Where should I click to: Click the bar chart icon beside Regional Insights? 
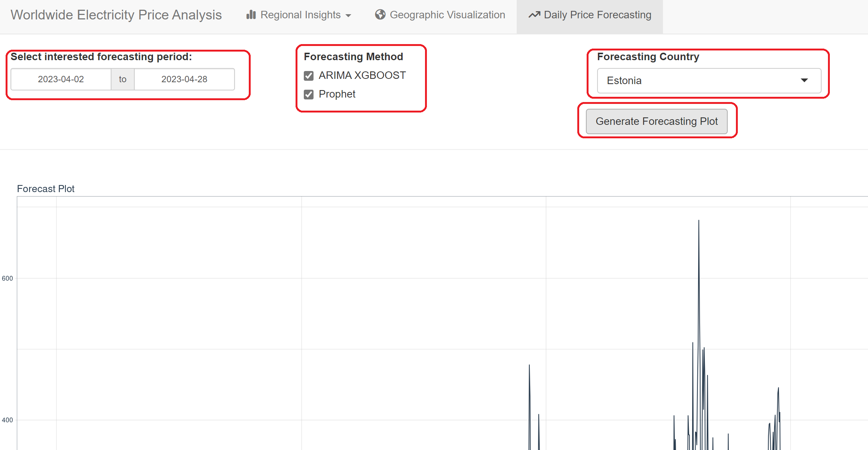(x=251, y=15)
